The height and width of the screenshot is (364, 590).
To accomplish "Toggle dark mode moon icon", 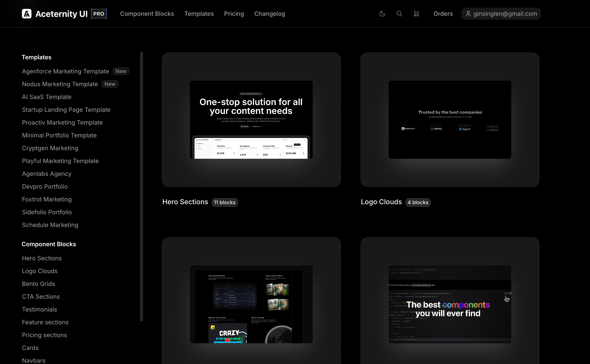I will click(x=382, y=14).
